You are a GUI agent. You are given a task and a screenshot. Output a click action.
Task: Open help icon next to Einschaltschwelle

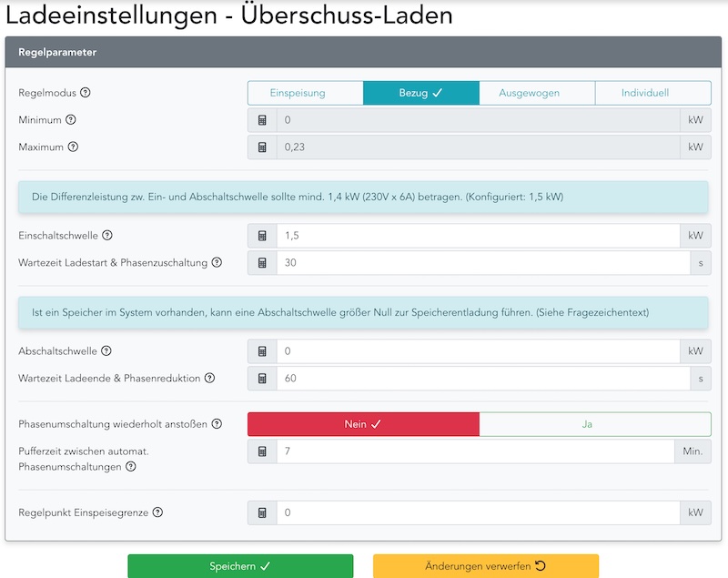(107, 236)
